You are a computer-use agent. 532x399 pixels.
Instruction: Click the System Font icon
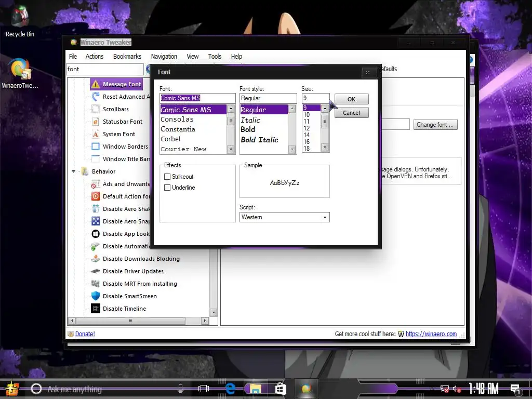[x=96, y=134]
